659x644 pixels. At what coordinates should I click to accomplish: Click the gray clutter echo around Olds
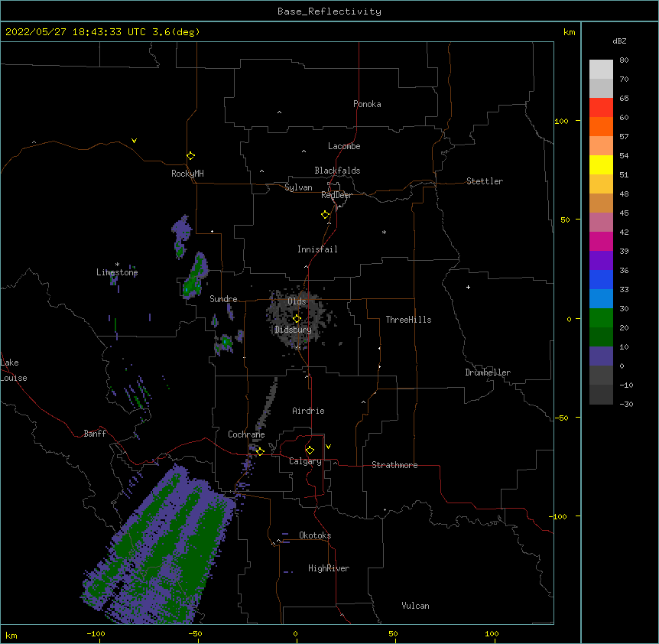[x=297, y=320]
